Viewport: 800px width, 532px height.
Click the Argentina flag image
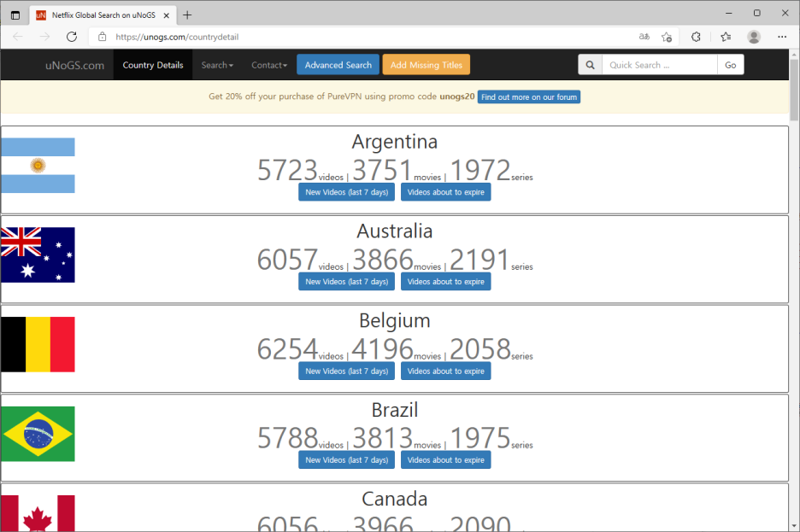[38, 165]
